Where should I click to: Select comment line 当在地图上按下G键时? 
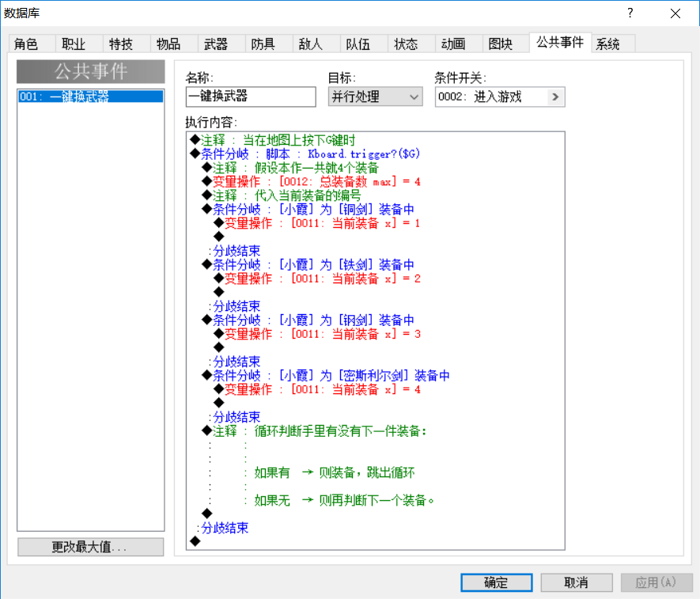[273, 140]
